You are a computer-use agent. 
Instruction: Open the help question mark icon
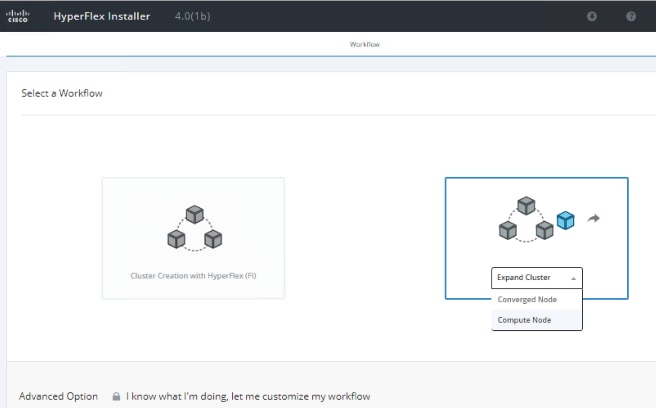pos(631,16)
